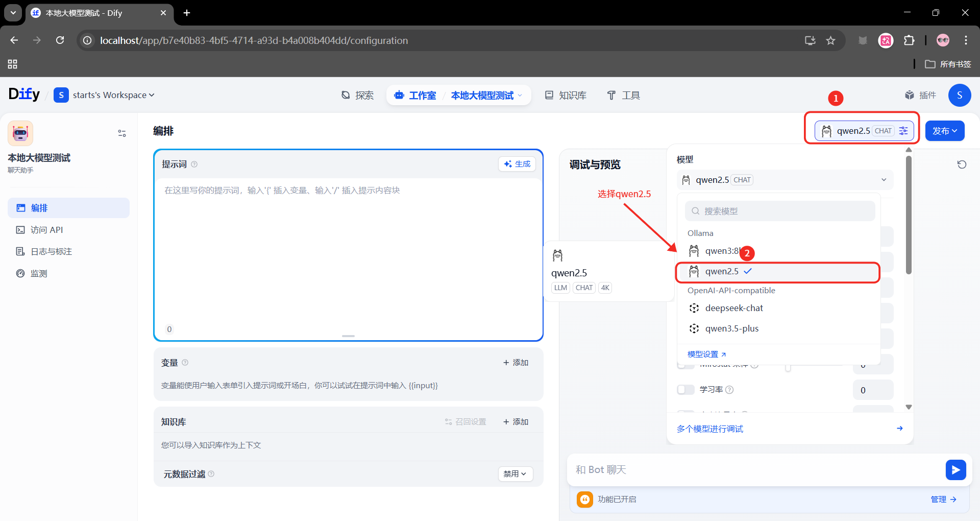
Task: Navigate to 知识库 in the top bar
Action: click(x=566, y=95)
